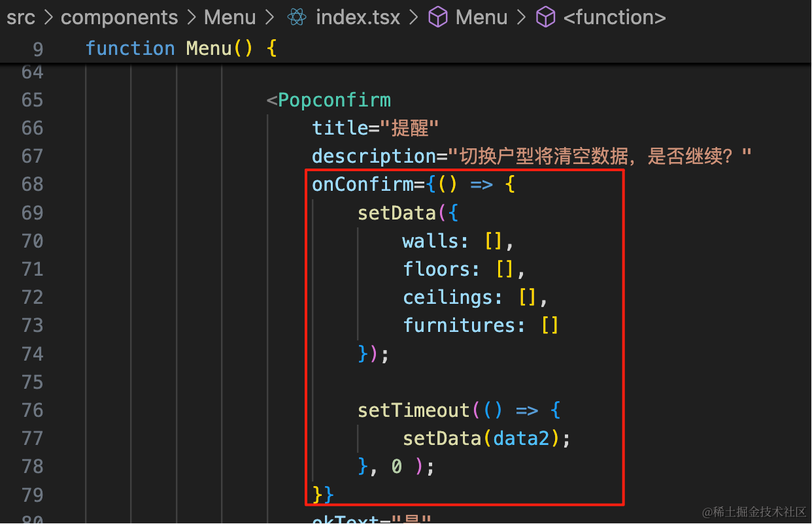The width and height of the screenshot is (812, 524).
Task: Click the closing braces on line 79
Action: pos(323,495)
